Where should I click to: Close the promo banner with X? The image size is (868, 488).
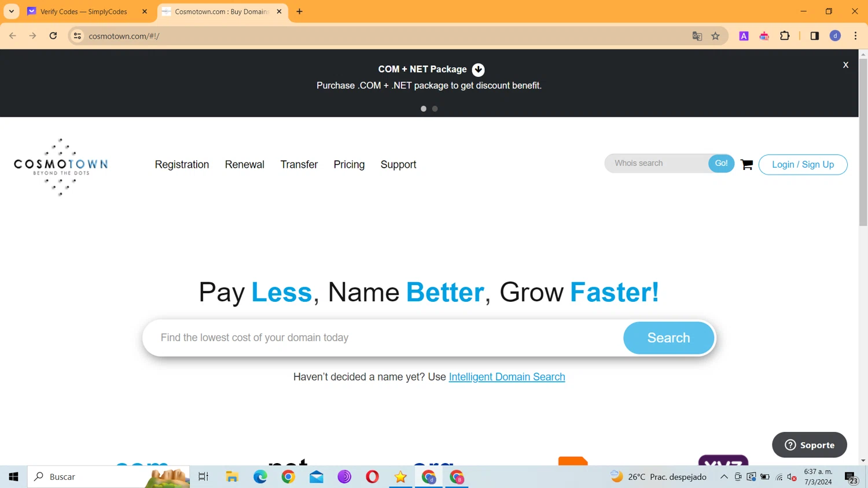(845, 65)
